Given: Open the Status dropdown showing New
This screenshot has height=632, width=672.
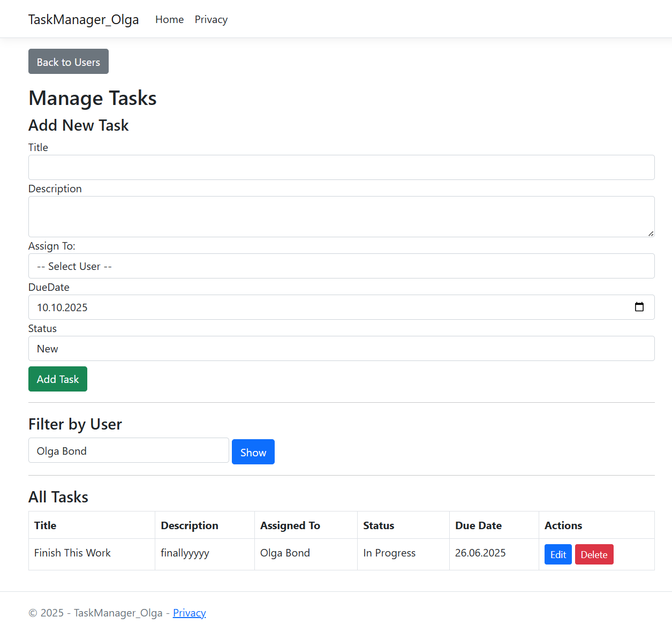Looking at the screenshot, I should (x=341, y=349).
